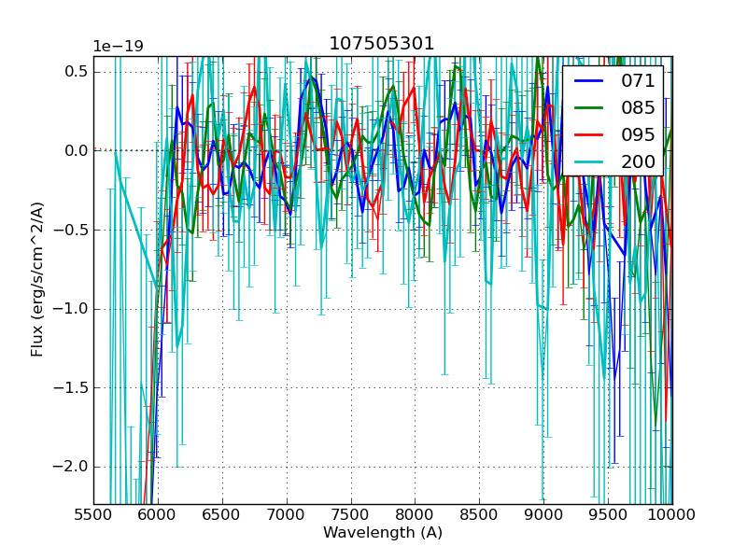Image resolution: width=747 pixels, height=560 pixels.
Task: Click the y-axis tick label -1.0
Action: tap(71, 309)
